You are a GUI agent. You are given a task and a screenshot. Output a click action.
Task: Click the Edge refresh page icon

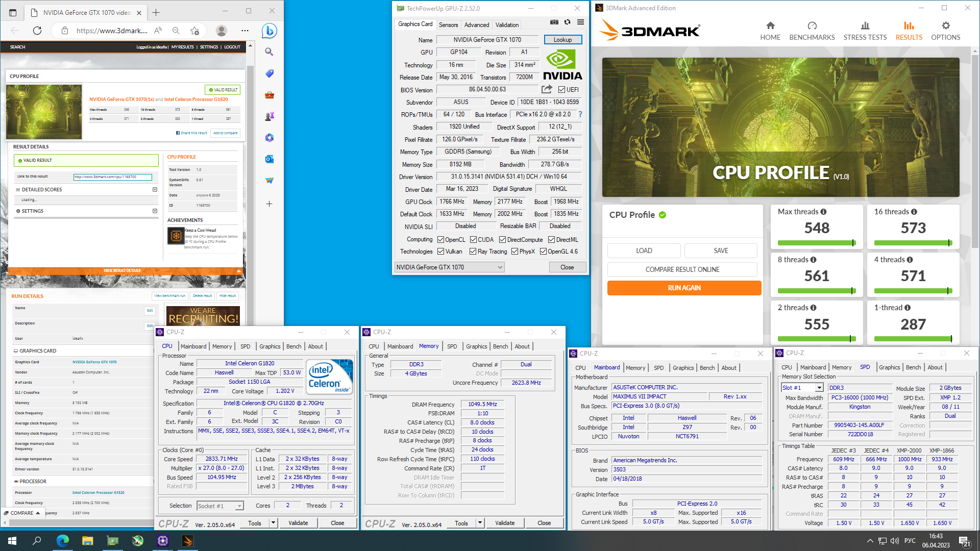pyautogui.click(x=37, y=31)
